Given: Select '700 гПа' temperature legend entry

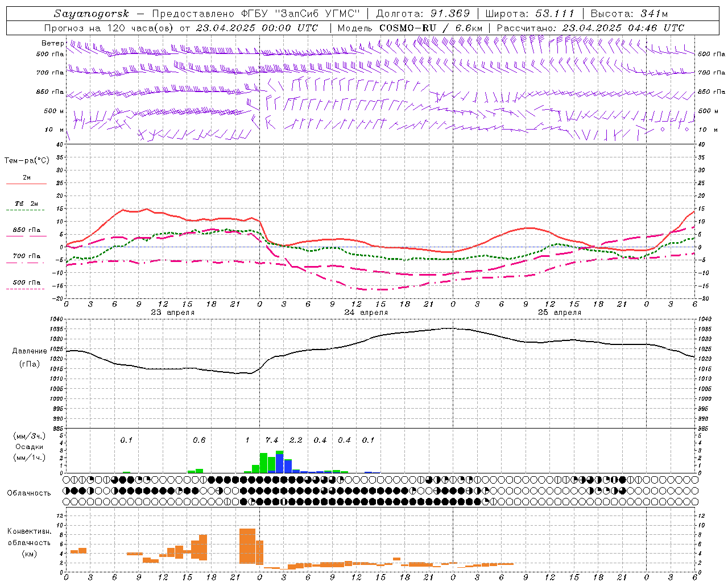Looking at the screenshot, I should tap(27, 256).
